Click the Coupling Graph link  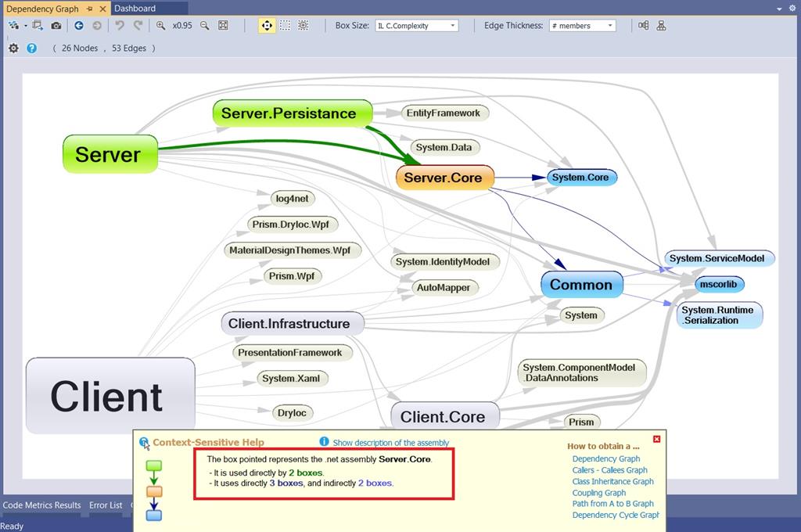click(x=598, y=492)
